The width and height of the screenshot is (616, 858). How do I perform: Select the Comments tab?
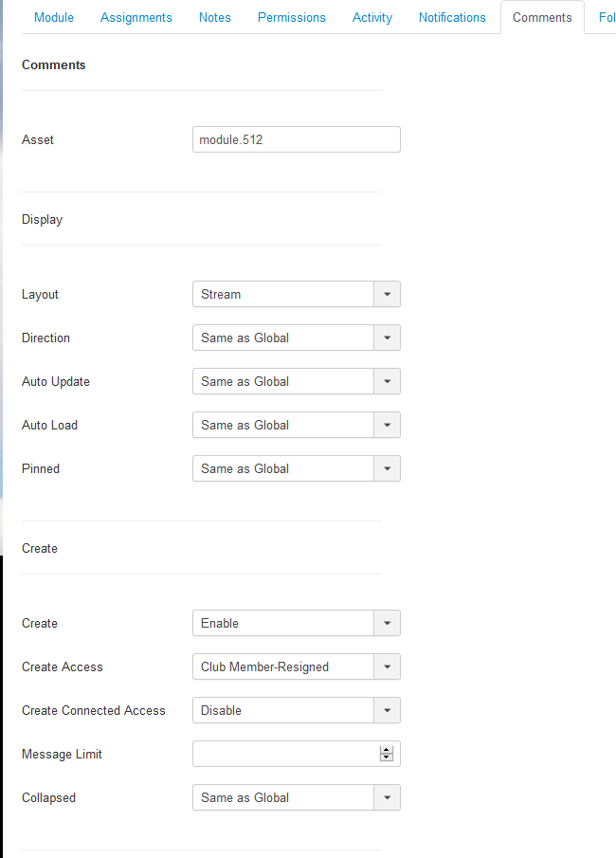[542, 17]
